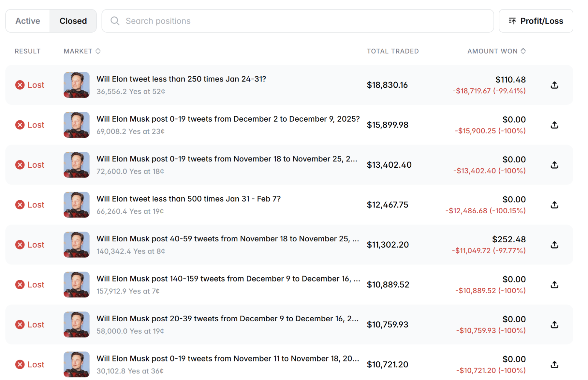Click the search magnifier icon
588x380 pixels.
tap(115, 21)
